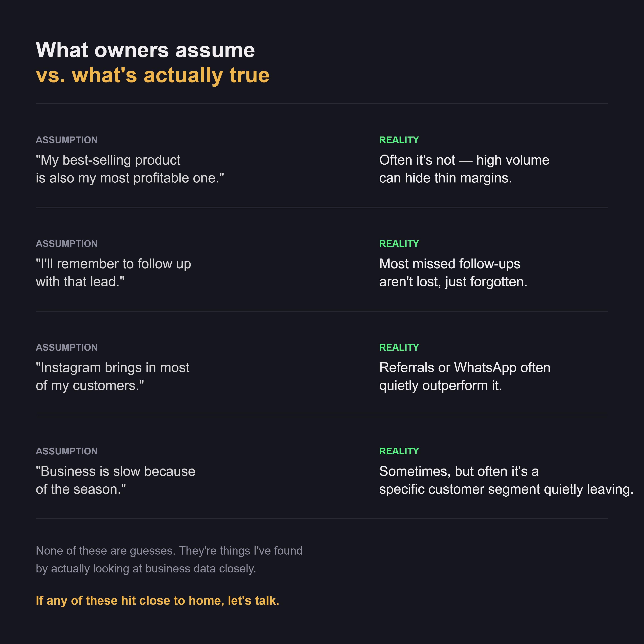Click 'If any of these hit close to home, let's talk.'
Image resolution: width=644 pixels, height=644 pixels.
click(157, 601)
